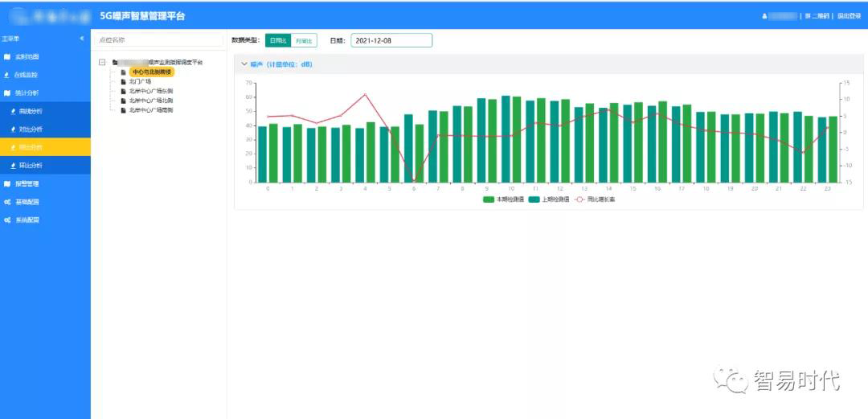Open 曲线分析 submenu item
The height and width of the screenshot is (419, 868).
click(31, 111)
